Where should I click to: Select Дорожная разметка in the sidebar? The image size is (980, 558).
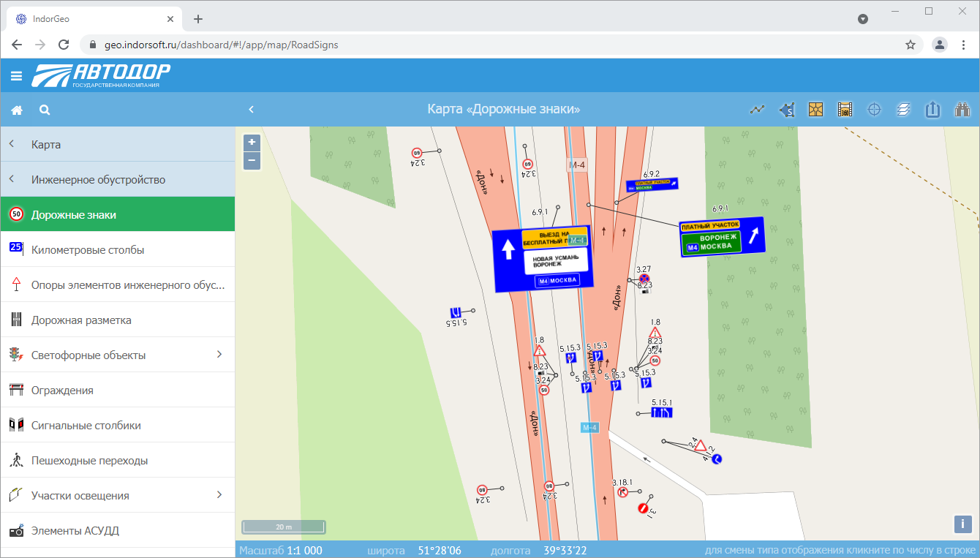(118, 320)
